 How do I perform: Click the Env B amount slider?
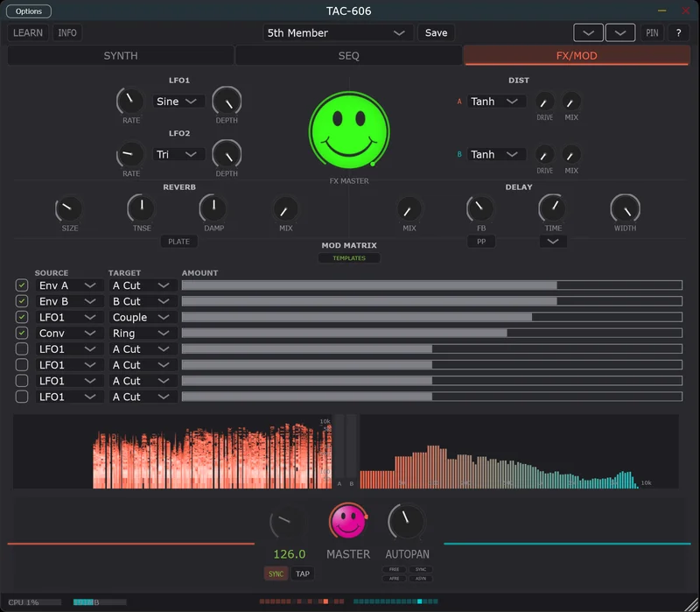(x=431, y=301)
